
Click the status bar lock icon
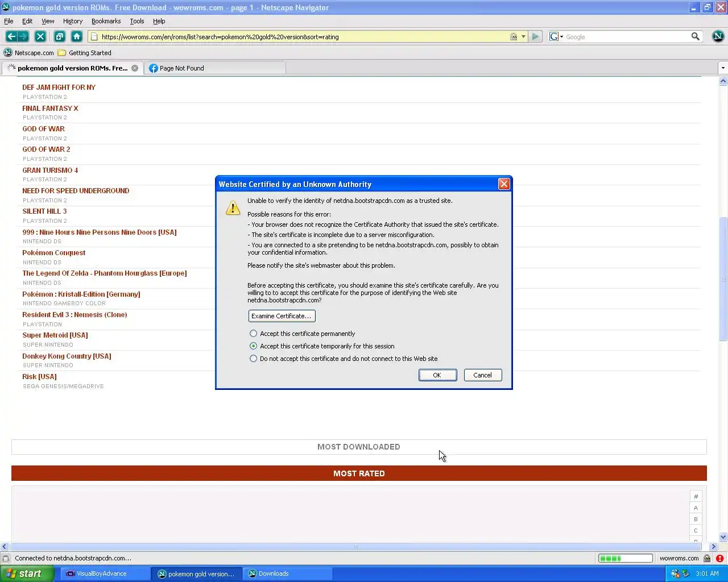coord(707,558)
